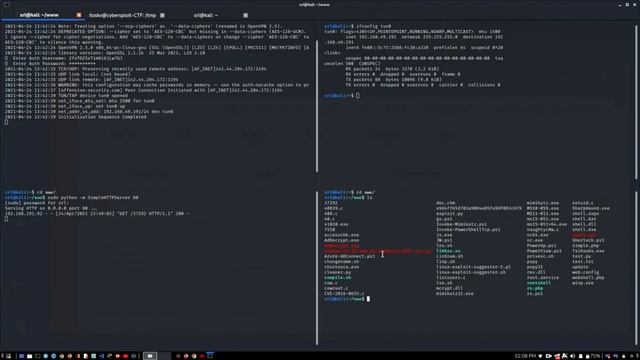Image resolution: width=640 pixels, height=360 pixels.
Task: Click the file name root.service
Action: coord(543,278)
